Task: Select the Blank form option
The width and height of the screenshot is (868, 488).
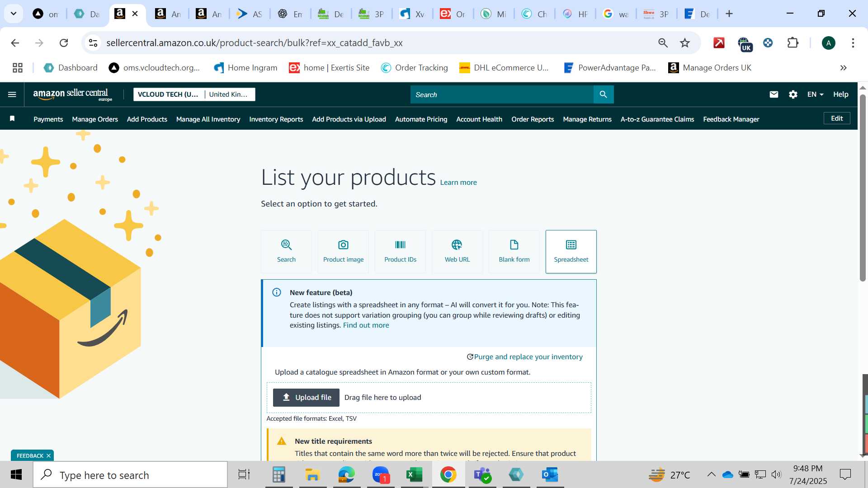Action: click(x=514, y=252)
